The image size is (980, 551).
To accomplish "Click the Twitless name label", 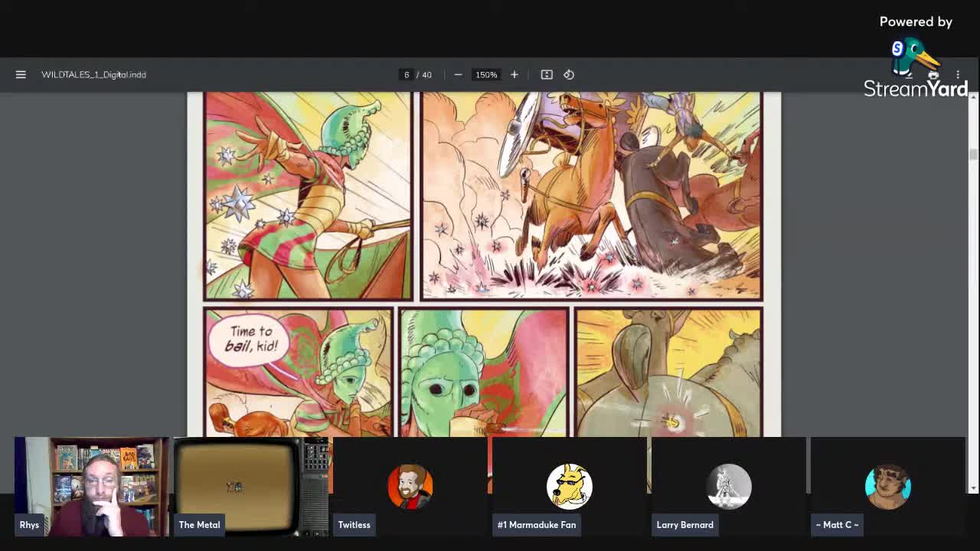I will (354, 525).
